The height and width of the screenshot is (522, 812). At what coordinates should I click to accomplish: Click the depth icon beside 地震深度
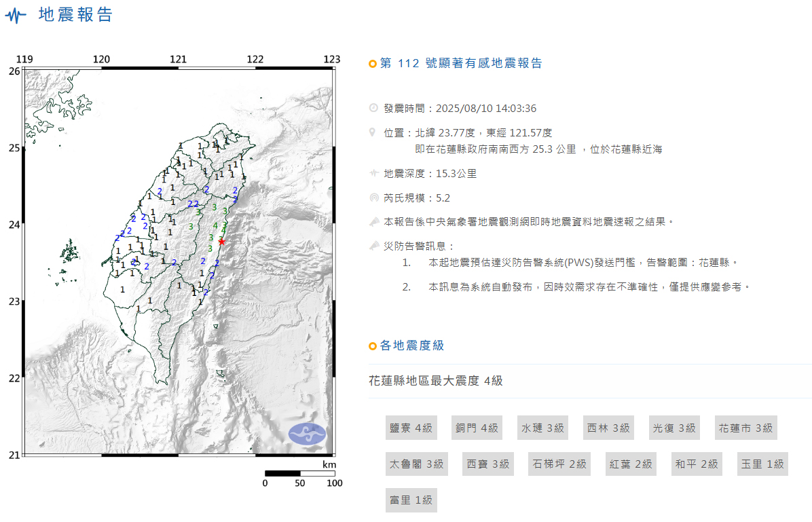point(373,173)
